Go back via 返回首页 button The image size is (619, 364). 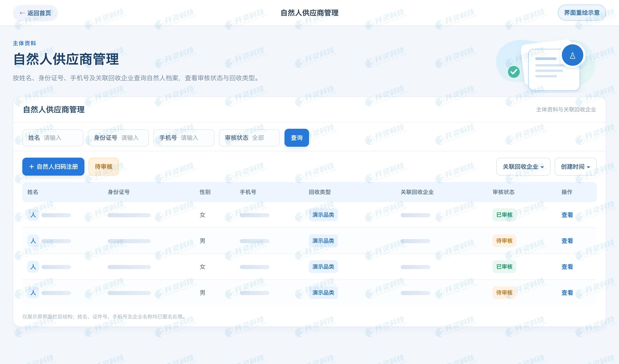35,13
